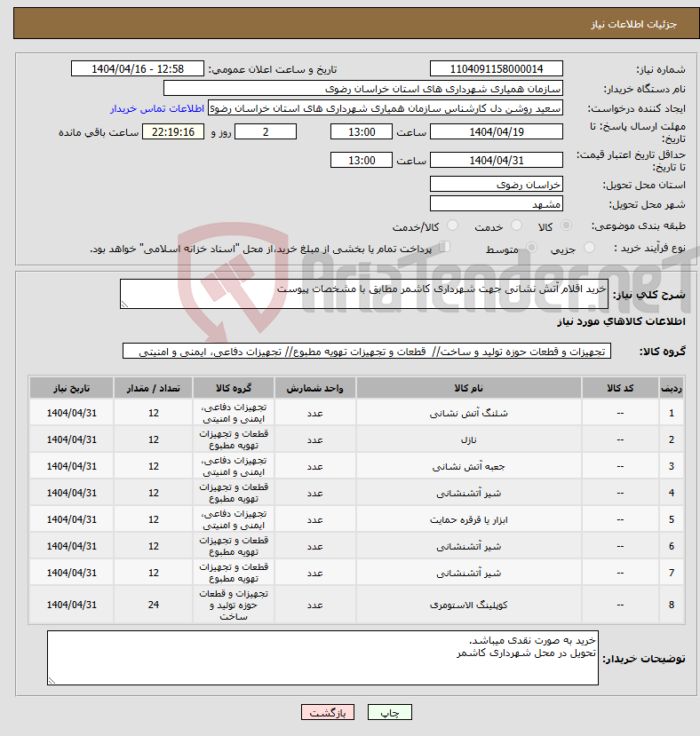Viewport: 700px width, 736px height.
Task: Select the خدمت radio button
Action: click(x=516, y=226)
